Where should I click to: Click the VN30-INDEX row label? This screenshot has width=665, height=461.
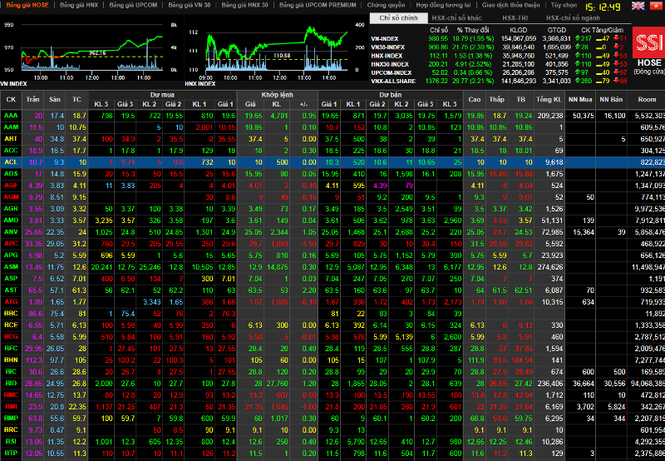[388, 47]
